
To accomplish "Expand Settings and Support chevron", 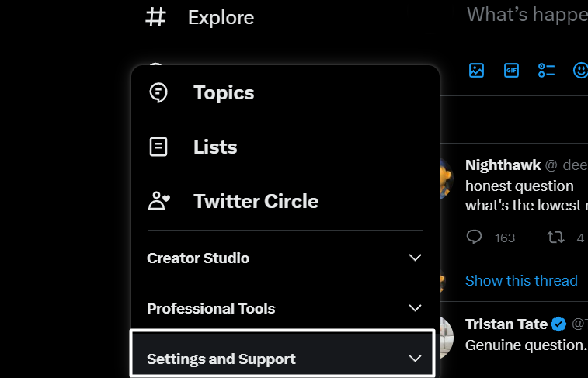I will click(x=415, y=359).
